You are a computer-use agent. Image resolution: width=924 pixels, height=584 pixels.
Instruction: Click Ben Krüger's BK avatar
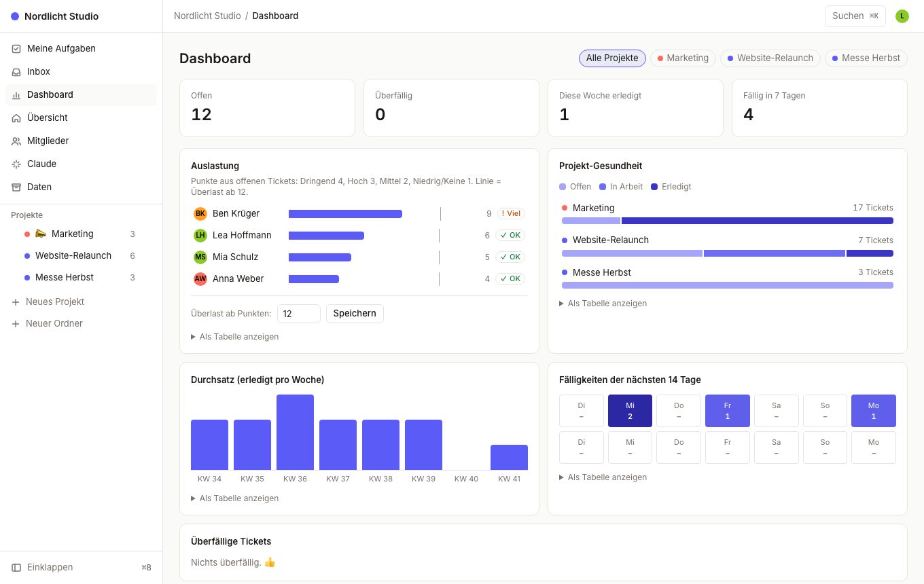[x=200, y=214]
